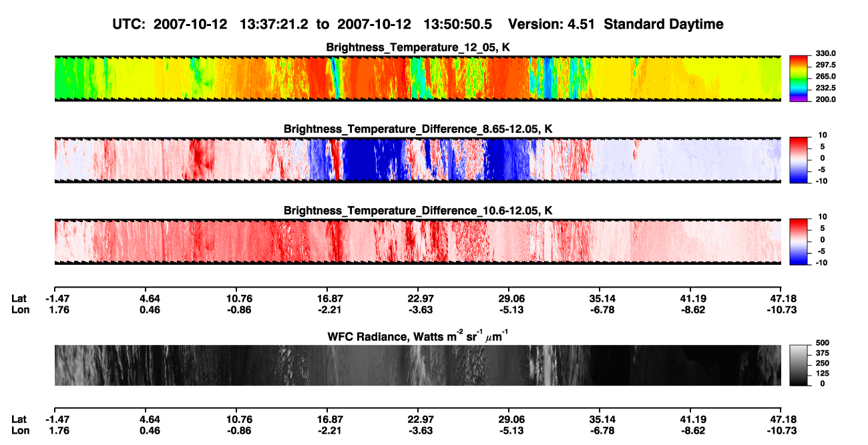This screenshot has height=445, width=868.
Task: Click the 'Brightness_Temperature_Difference_10.6-12.05, K' title
Action: 418,210
